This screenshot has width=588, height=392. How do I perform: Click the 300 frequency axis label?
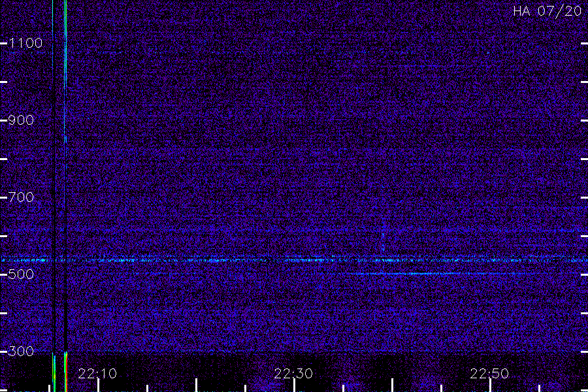pos(21,351)
